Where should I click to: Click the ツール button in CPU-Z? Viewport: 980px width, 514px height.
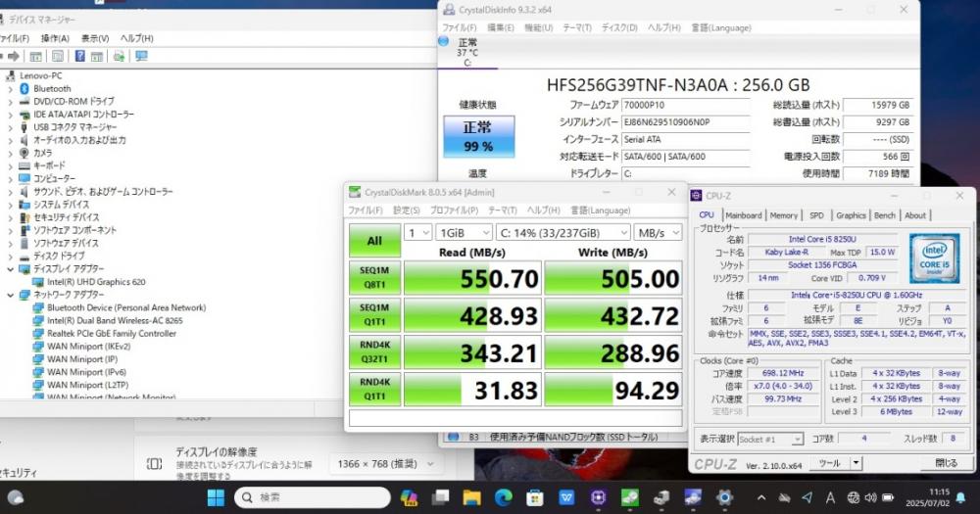click(x=829, y=463)
